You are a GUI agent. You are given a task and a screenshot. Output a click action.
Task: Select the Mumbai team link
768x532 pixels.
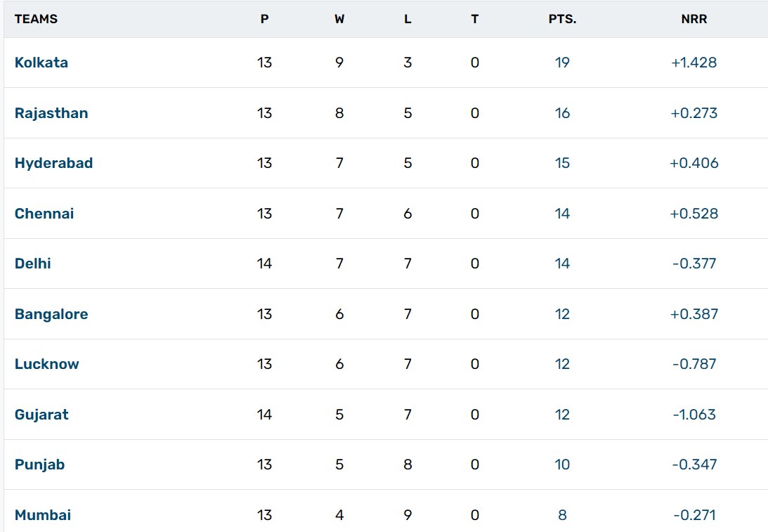[x=43, y=515]
